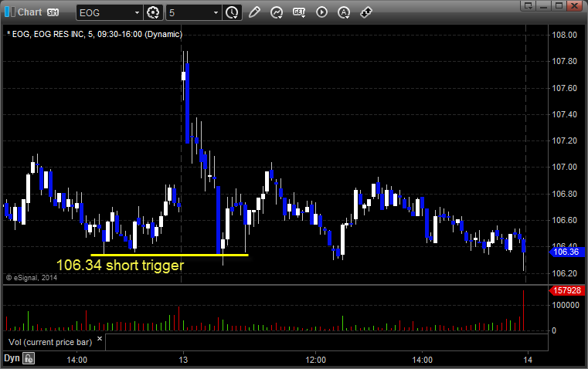Open the GET tools menu
The image size is (588, 369).
299,12
